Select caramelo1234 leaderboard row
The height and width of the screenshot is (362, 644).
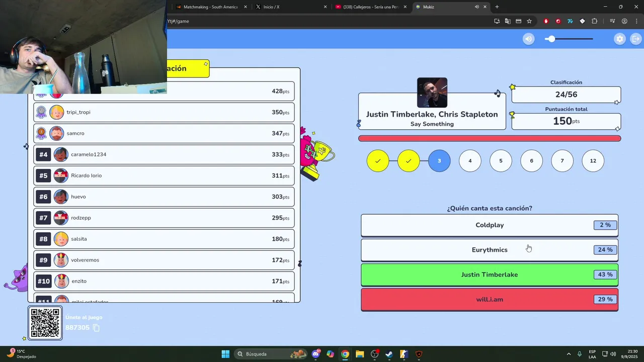point(164,154)
